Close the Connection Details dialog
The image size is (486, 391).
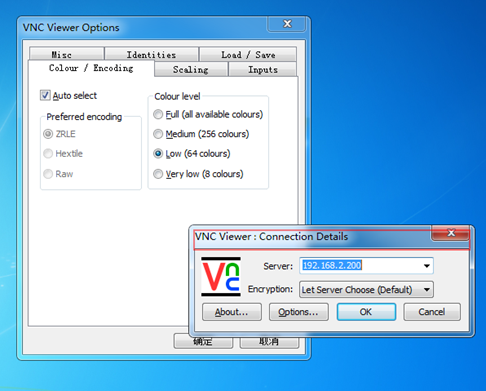pyautogui.click(x=451, y=233)
